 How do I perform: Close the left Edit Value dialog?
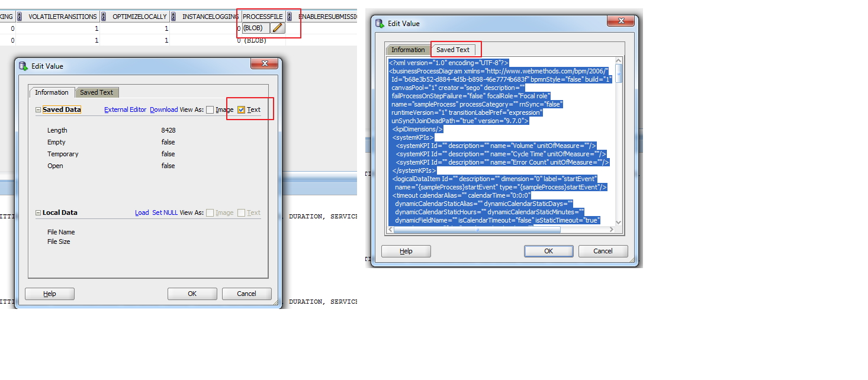(264, 63)
